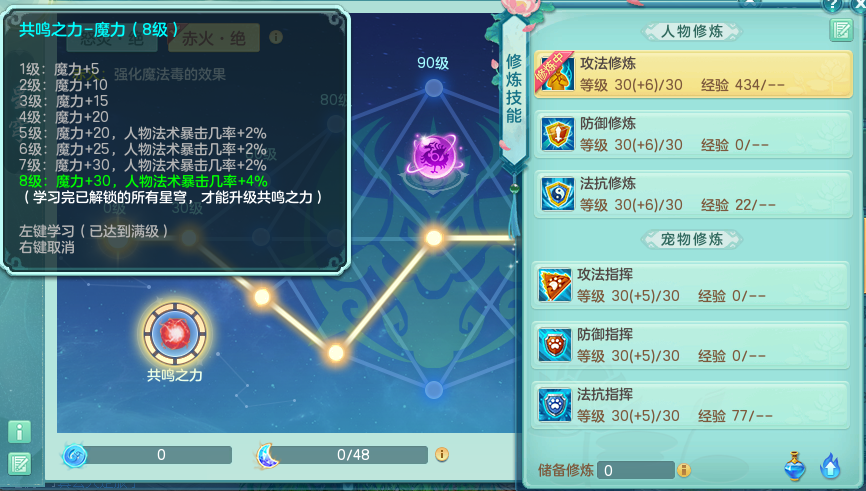Image resolution: width=866 pixels, height=491 pixels.
Task: Click the 储备修炼 value field
Action: 636,470
